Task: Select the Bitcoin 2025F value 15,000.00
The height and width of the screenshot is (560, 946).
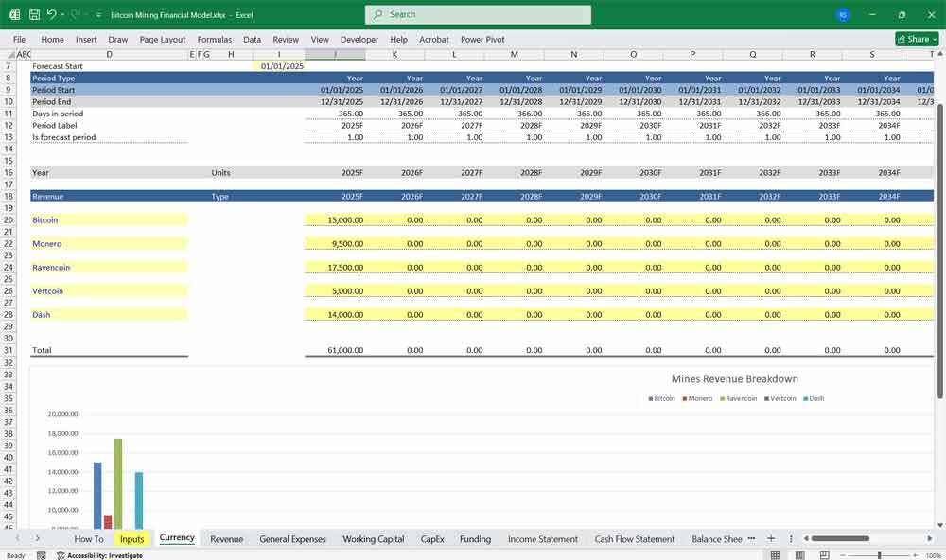Action: point(335,220)
